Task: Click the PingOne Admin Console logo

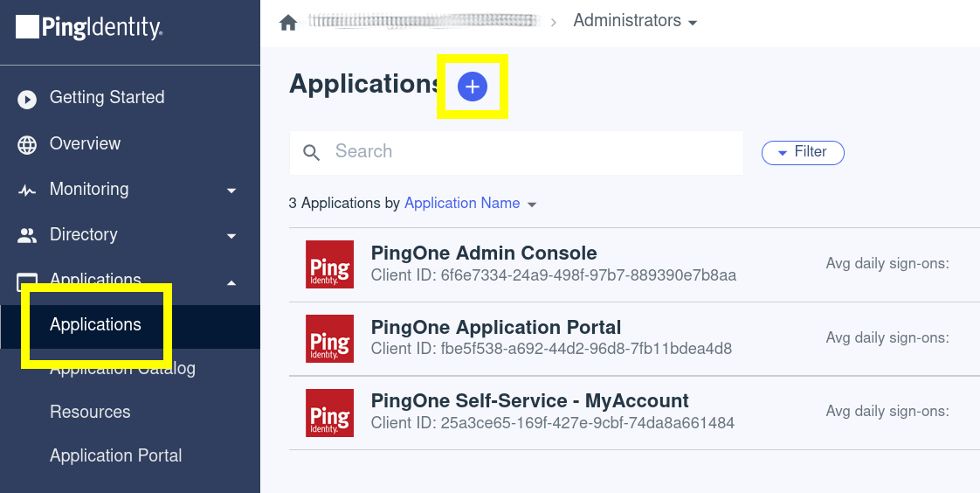Action: pyautogui.click(x=329, y=265)
